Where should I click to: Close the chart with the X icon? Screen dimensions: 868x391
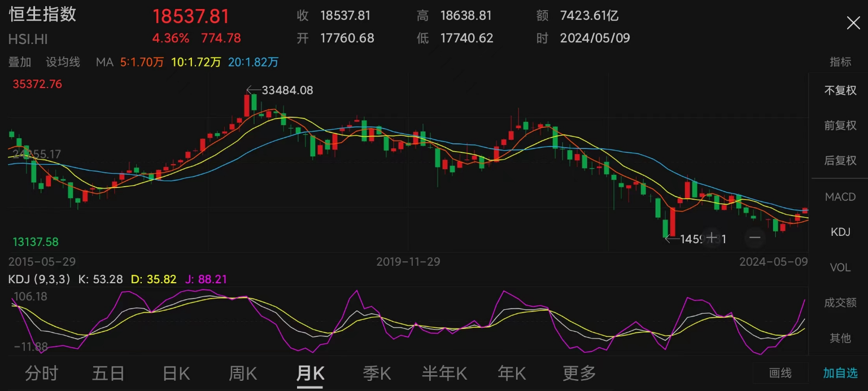click(853, 23)
